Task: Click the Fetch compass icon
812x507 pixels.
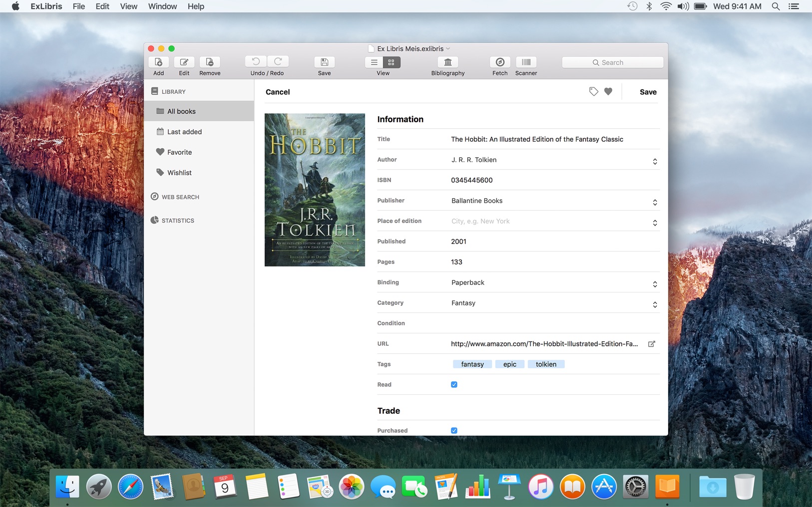Action: coord(499,62)
